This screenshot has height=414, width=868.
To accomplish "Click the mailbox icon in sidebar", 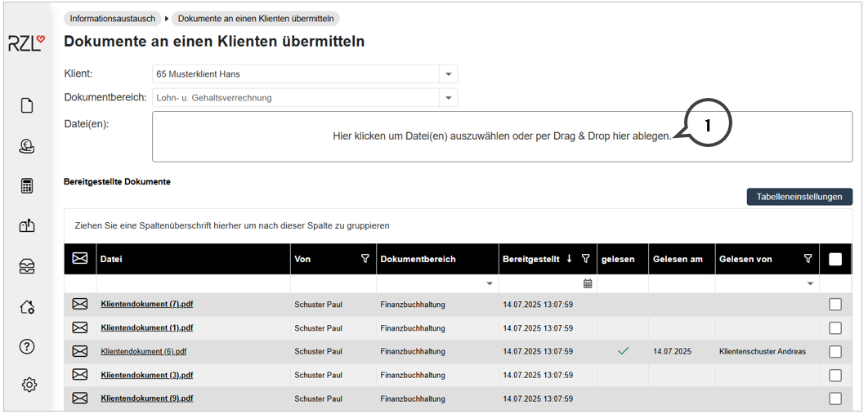I will coord(27,226).
